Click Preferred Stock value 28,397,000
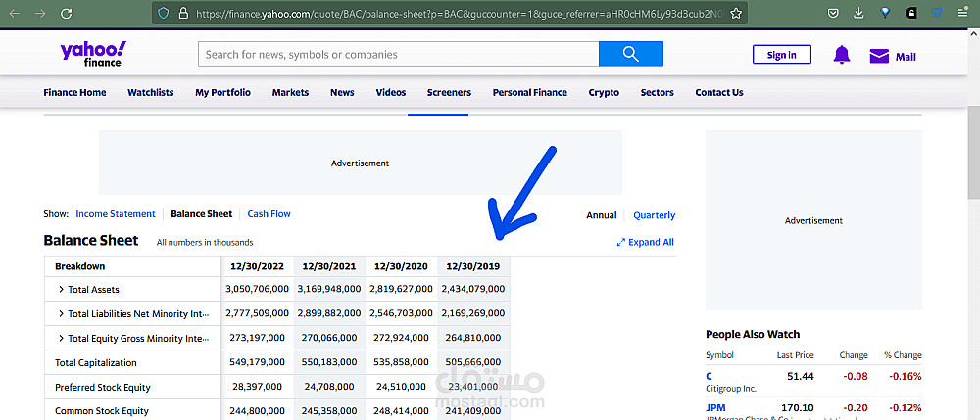The width and height of the screenshot is (980, 420). point(258,387)
